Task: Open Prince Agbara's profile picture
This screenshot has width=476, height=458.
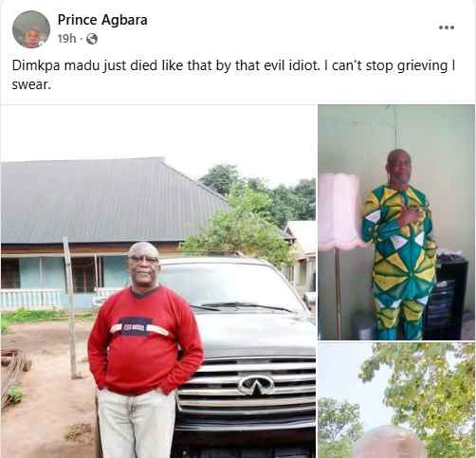Action: point(31,29)
